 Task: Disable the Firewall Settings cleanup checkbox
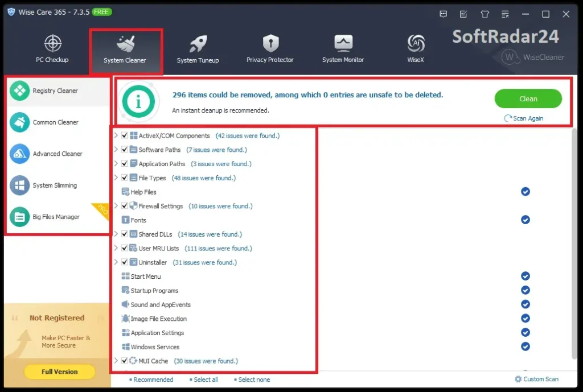coord(124,205)
